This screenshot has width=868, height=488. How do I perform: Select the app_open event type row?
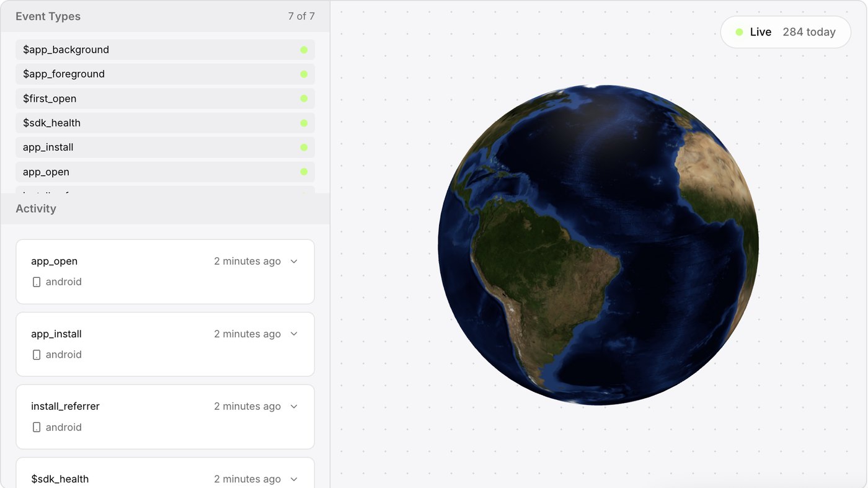tap(165, 172)
